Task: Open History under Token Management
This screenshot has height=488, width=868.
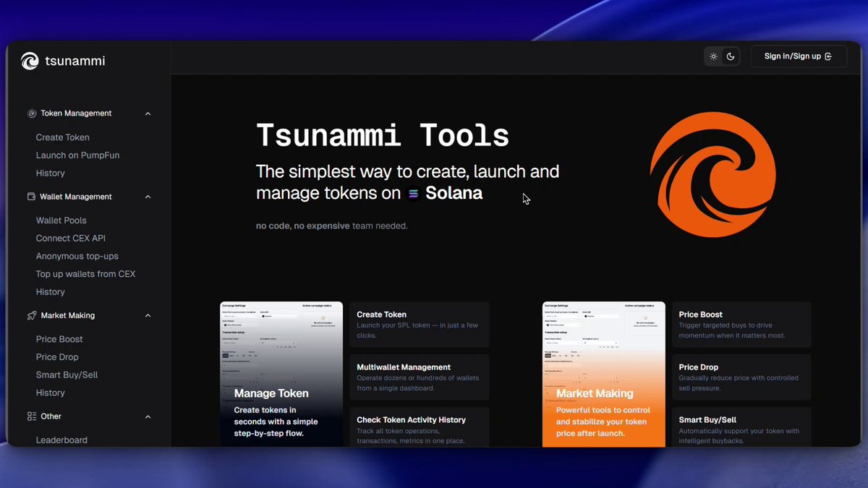Action: (x=51, y=174)
